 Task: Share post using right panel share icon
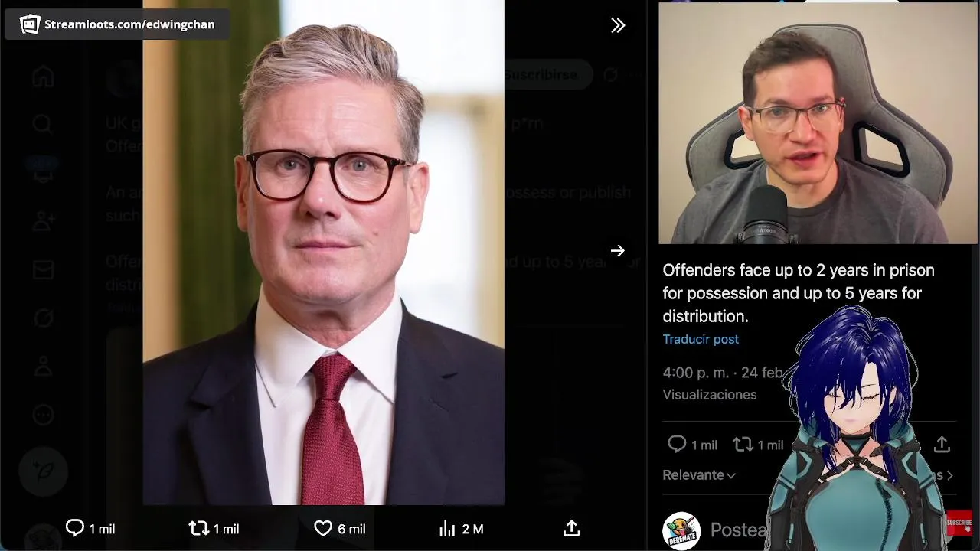(x=942, y=444)
